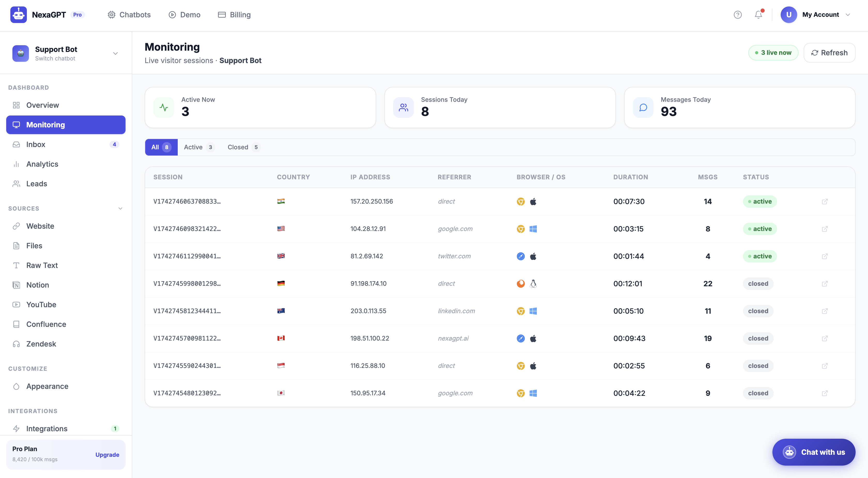Click the India flag in the first session row
Image resolution: width=868 pixels, height=478 pixels.
281,201
